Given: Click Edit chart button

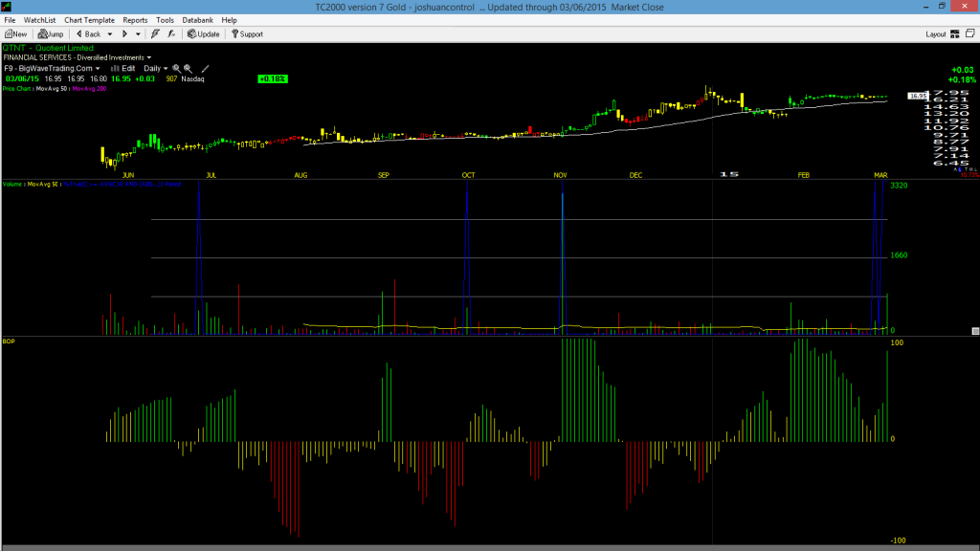Looking at the screenshot, I should (123, 69).
